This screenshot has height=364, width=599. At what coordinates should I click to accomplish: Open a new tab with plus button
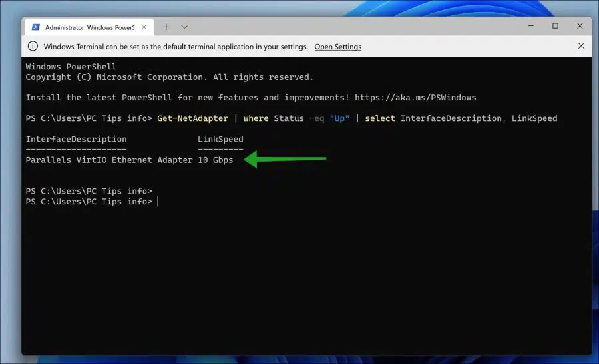[166, 27]
